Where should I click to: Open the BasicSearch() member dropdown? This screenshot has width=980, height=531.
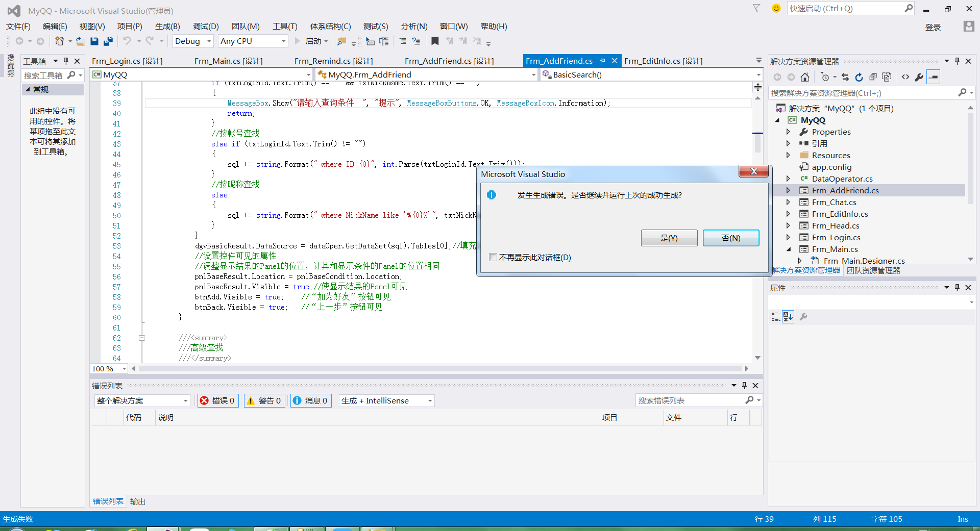coord(651,74)
